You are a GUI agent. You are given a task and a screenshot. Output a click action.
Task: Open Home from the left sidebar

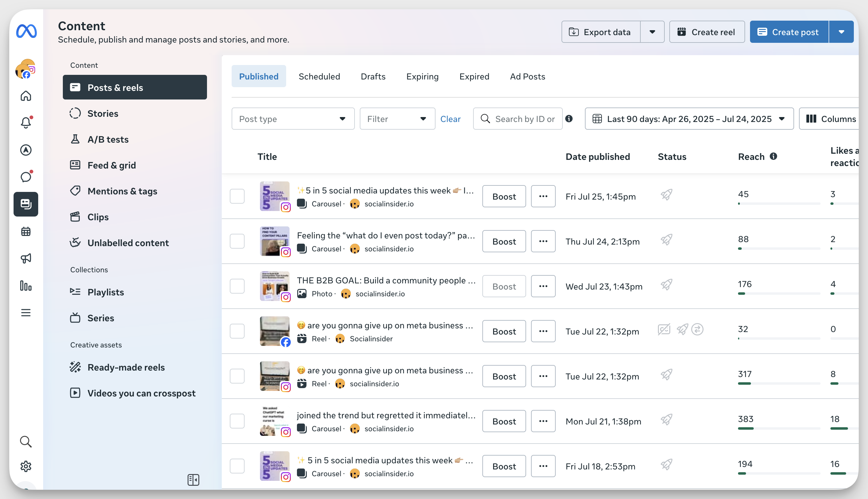click(26, 96)
